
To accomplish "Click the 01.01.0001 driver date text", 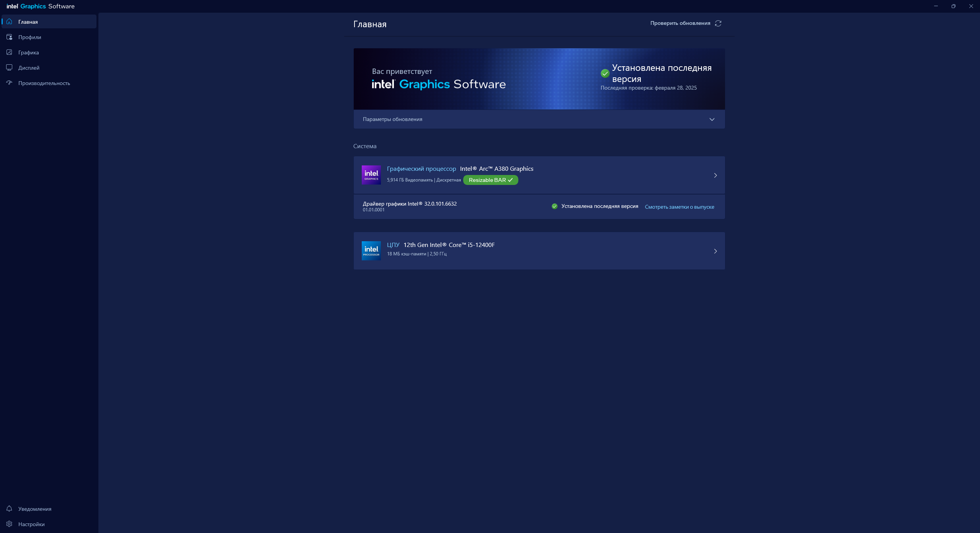I will 374,210.
